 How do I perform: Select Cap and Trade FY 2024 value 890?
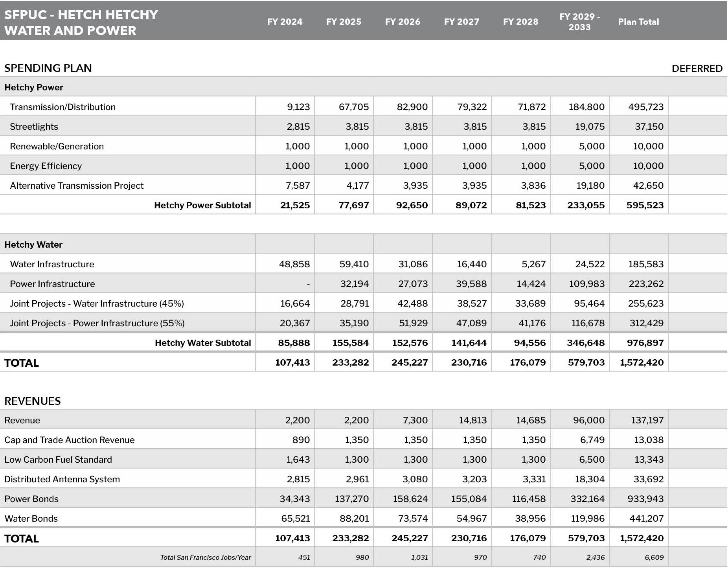tap(301, 440)
